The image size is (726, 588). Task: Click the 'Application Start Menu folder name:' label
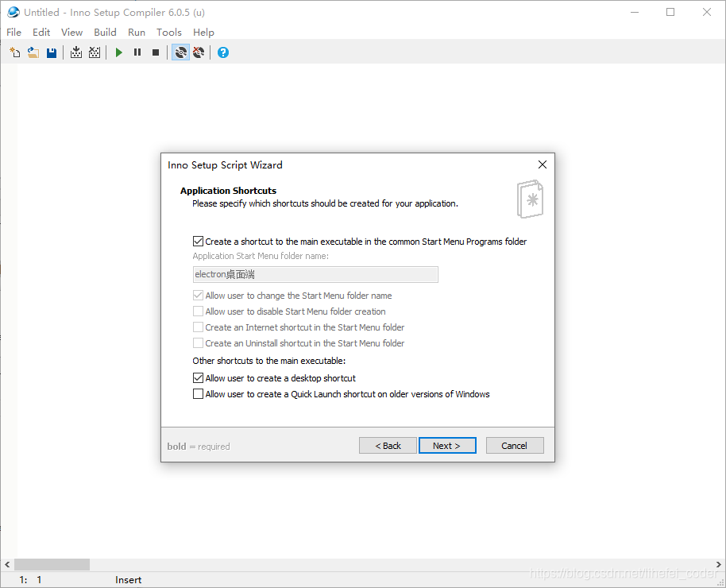tap(261, 256)
